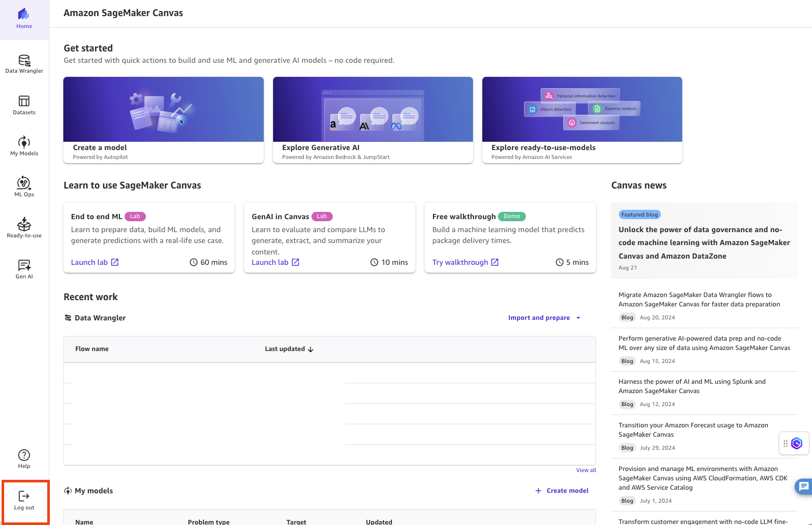This screenshot has width=812, height=525.
Task: Click the My models section icon
Action: click(67, 491)
